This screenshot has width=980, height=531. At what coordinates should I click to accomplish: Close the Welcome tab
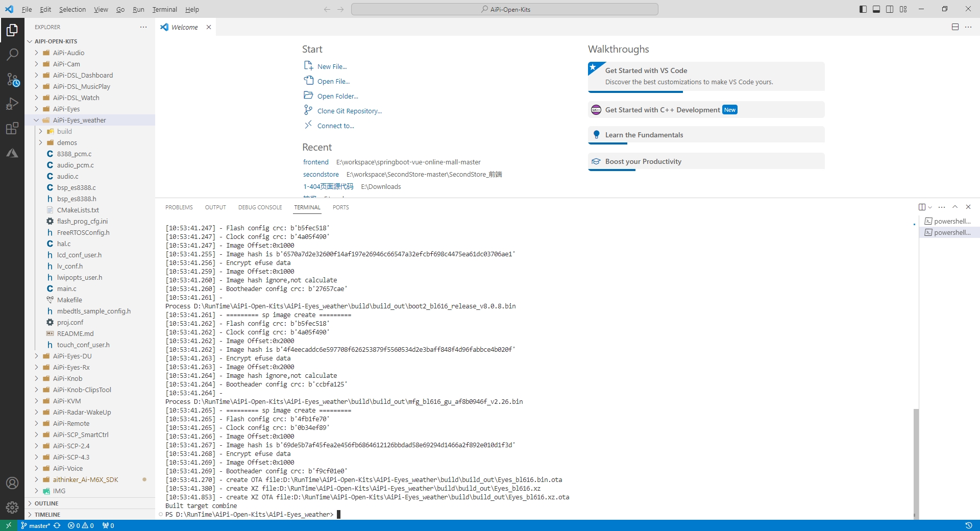click(209, 27)
